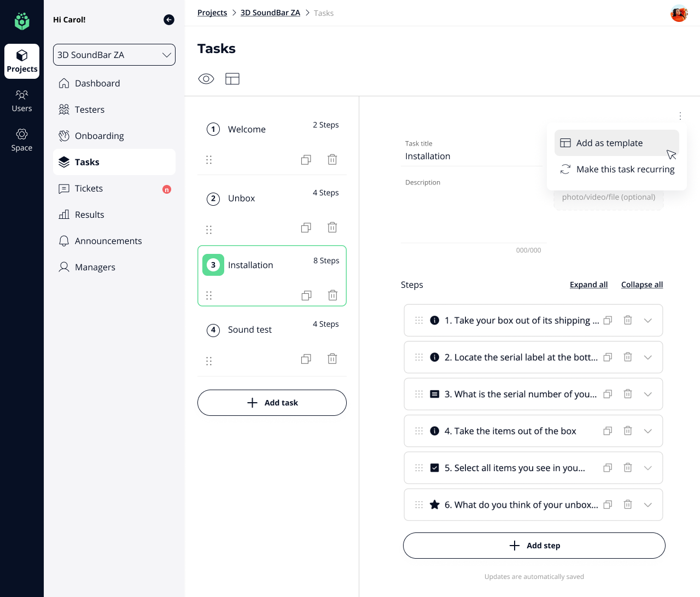Expand step 1 Take your box out
Viewport: 700px width, 597px height.
[x=648, y=321]
